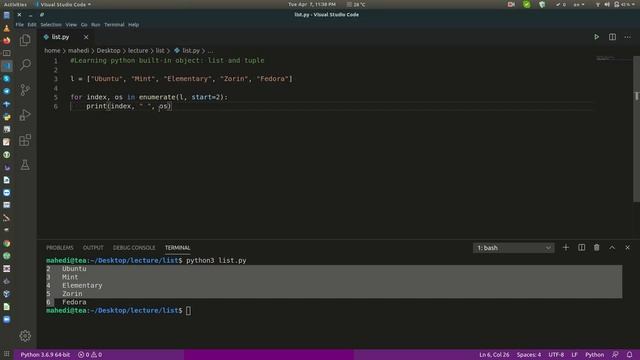Image resolution: width=640 pixels, height=360 pixels.
Task: Open the Terminal menu
Action: [114, 24]
